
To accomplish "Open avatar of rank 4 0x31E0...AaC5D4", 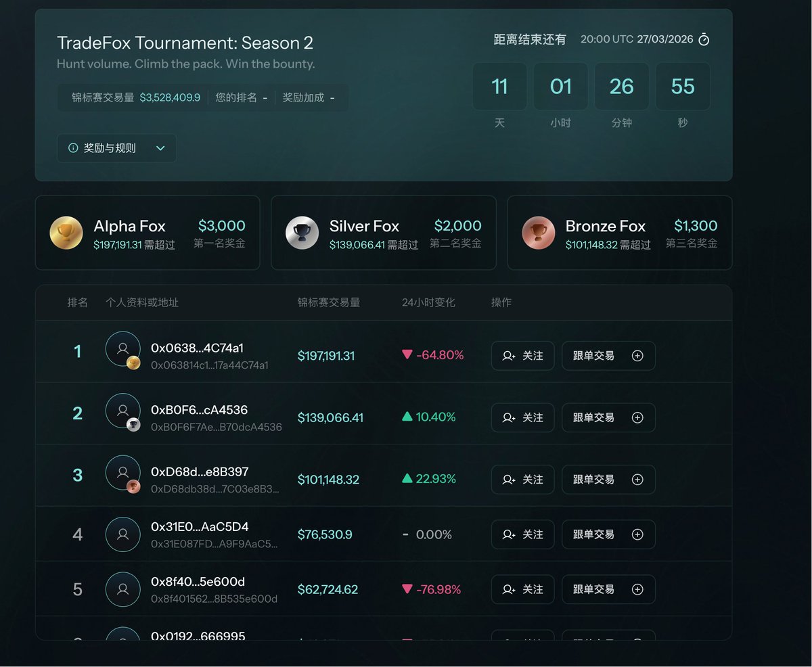I will [x=123, y=534].
